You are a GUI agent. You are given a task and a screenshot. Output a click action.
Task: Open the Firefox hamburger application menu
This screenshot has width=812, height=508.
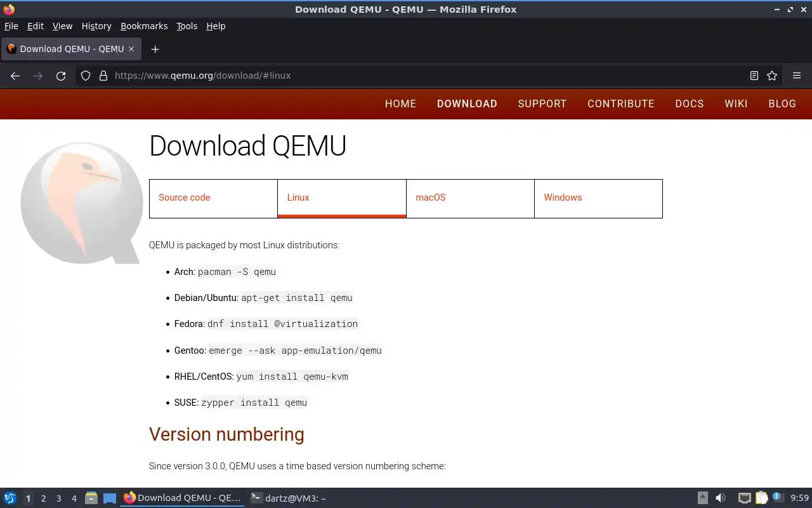797,76
